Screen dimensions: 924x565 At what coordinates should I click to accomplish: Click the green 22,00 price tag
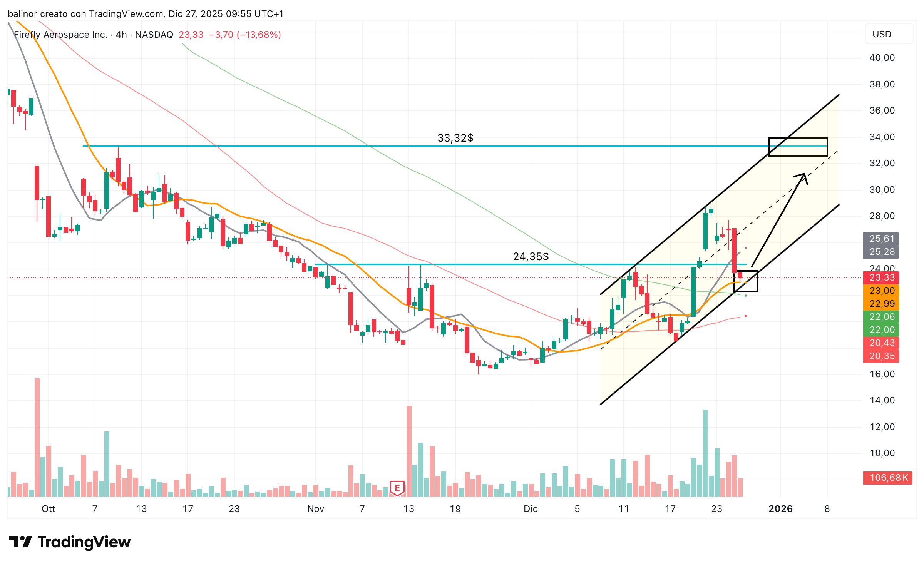pos(882,330)
